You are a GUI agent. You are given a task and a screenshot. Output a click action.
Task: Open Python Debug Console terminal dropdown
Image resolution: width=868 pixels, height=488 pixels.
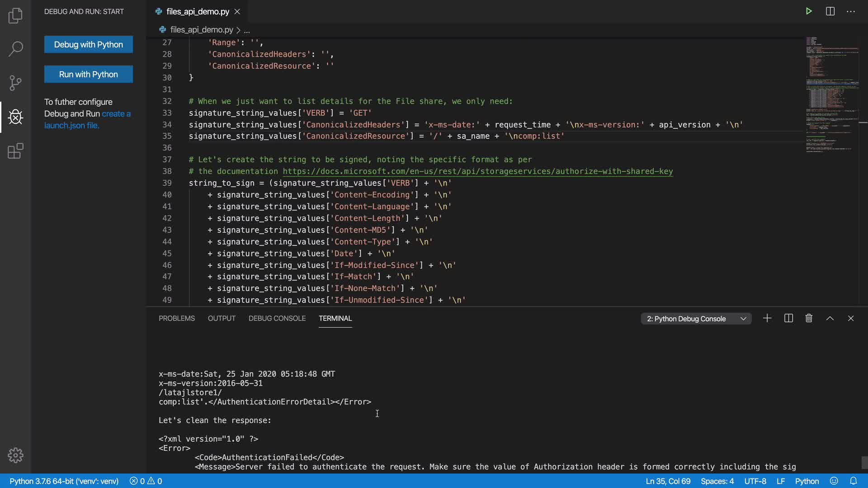(x=696, y=319)
